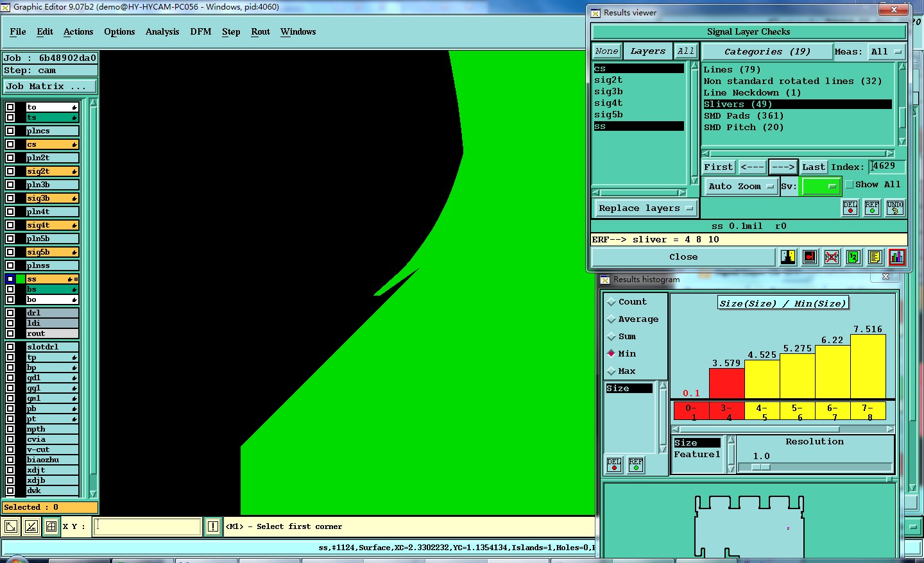Open the File menu

[18, 31]
